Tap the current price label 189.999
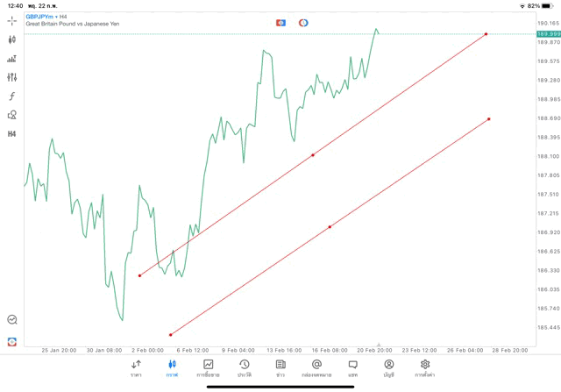 (x=548, y=33)
